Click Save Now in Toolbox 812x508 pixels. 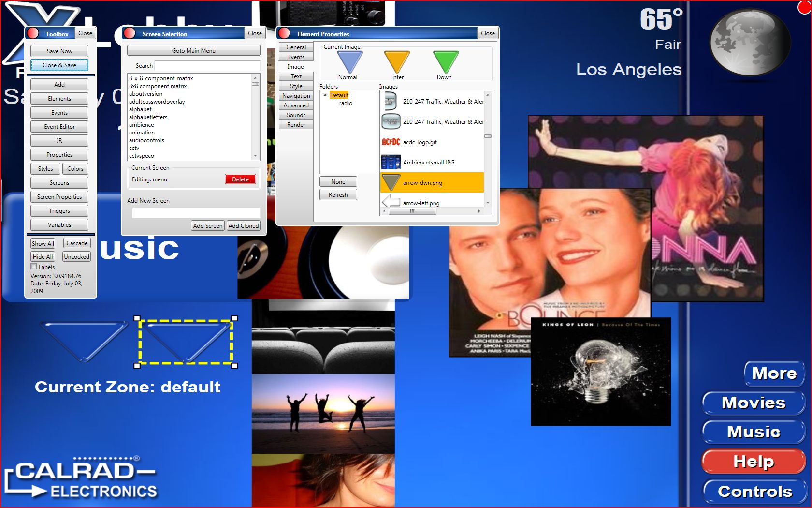tap(59, 51)
